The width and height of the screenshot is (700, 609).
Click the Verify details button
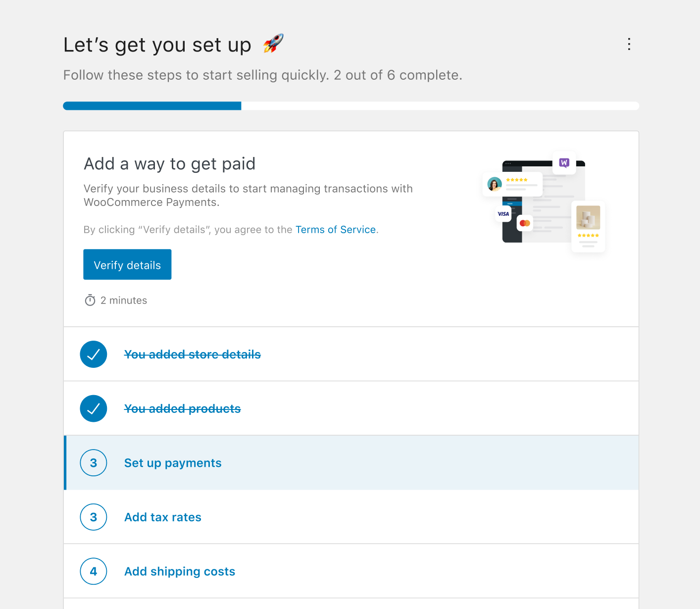[127, 264]
